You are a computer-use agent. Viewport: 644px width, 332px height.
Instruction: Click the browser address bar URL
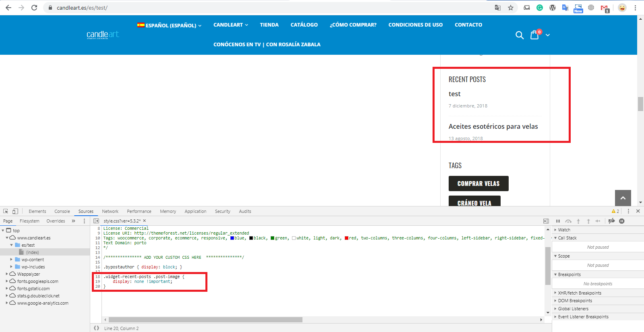(x=82, y=8)
